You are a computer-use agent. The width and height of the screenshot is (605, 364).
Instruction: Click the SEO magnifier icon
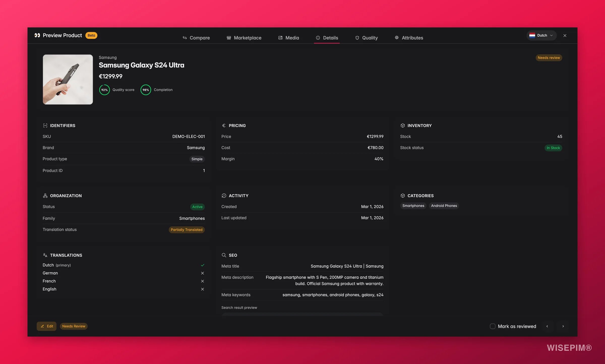[x=224, y=255]
